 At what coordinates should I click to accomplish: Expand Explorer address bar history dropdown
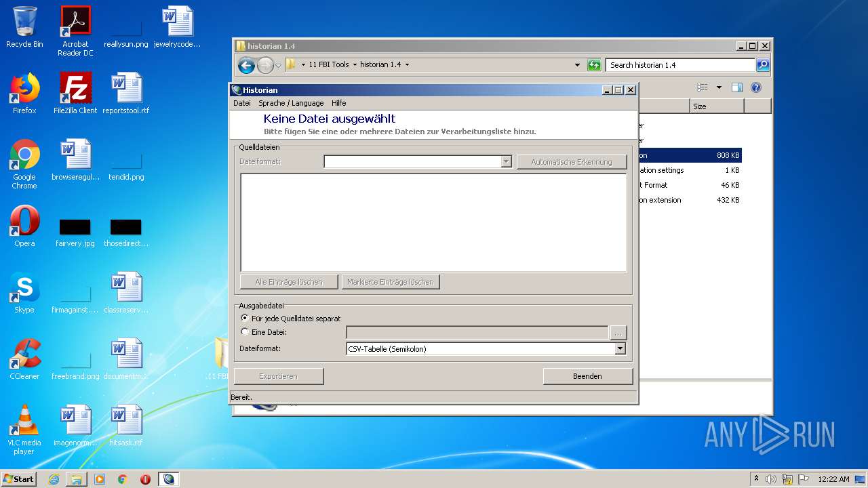577,65
